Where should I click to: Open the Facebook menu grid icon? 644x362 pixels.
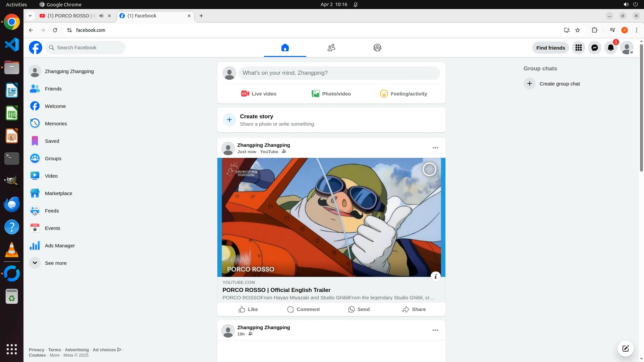(578, 48)
